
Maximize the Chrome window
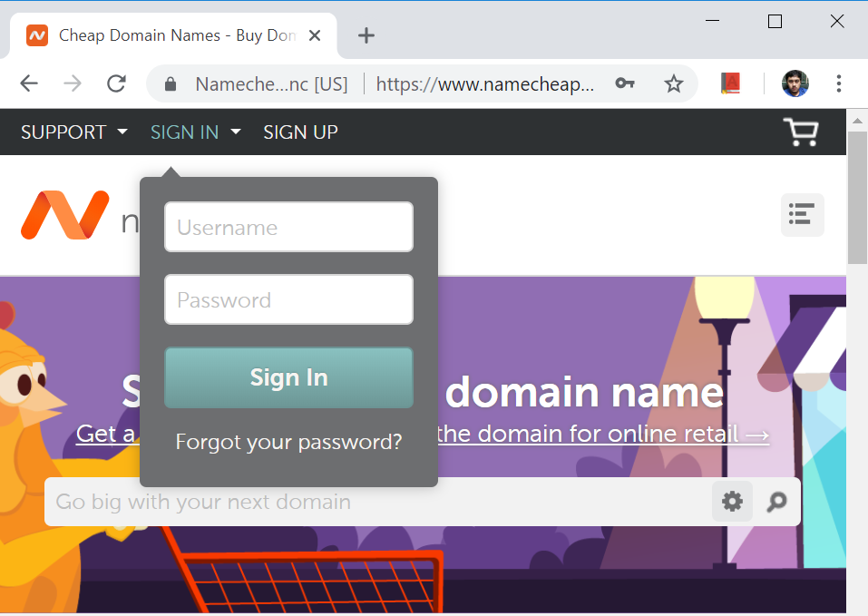point(775,21)
